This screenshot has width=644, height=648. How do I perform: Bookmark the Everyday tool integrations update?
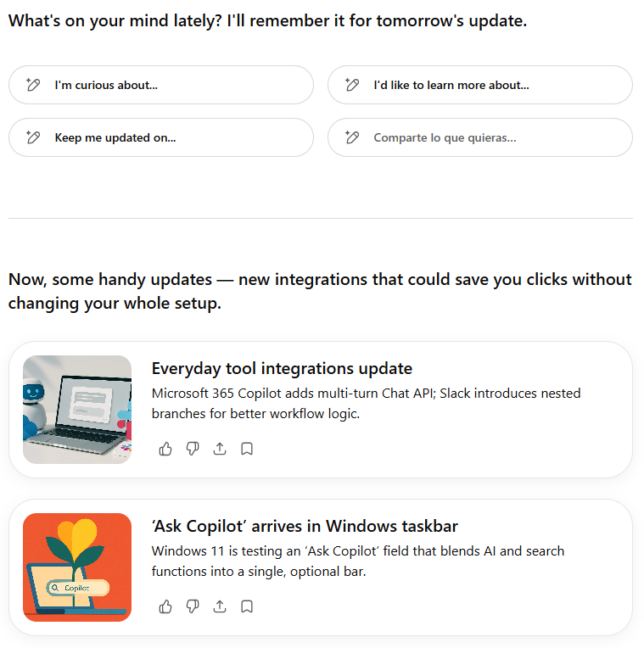click(x=247, y=449)
